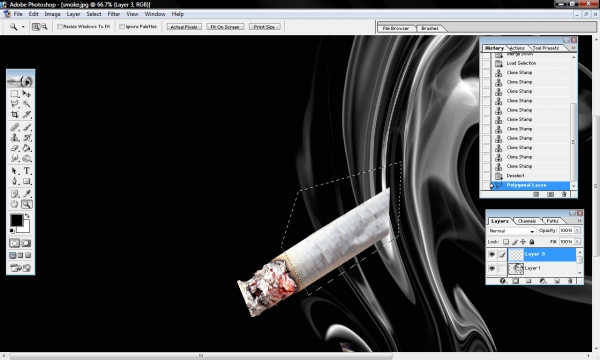Create new layer from Layers panel bottom
Screen dimensions: 600x360
click(x=557, y=281)
